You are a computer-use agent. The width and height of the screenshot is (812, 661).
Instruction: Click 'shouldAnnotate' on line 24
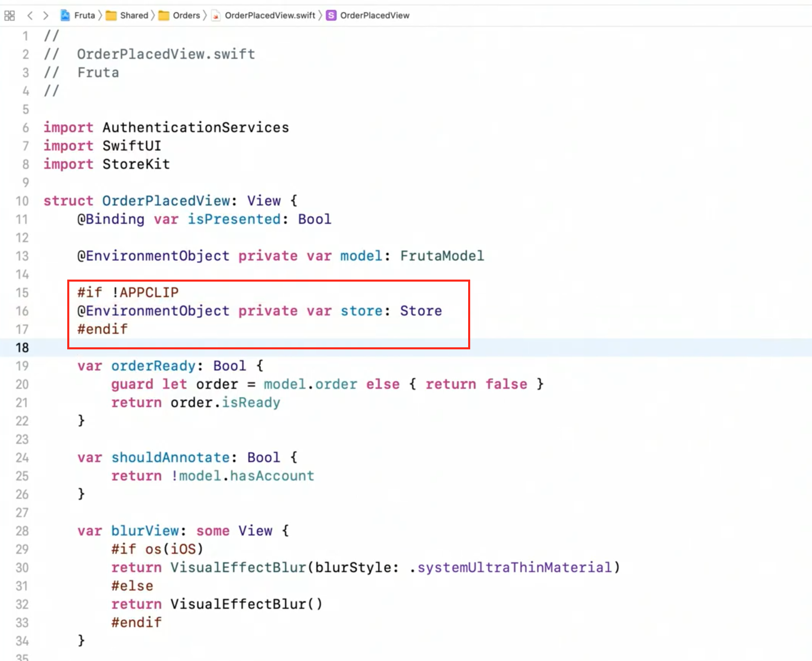click(x=171, y=457)
